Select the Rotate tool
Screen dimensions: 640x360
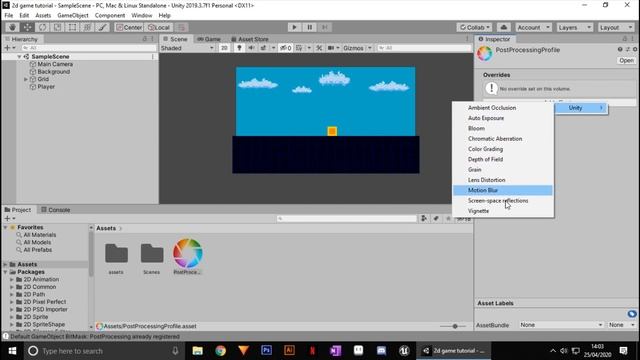click(42, 27)
